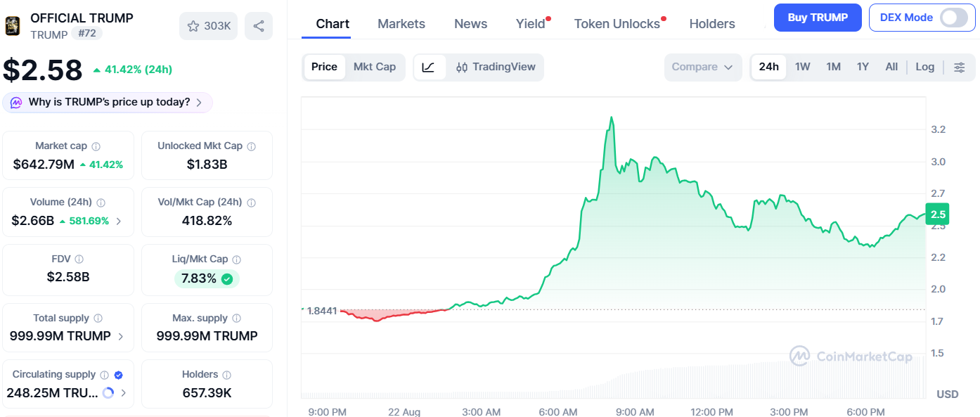The width and height of the screenshot is (980, 417).
Task: Open the Markets tab
Action: coord(401,24)
